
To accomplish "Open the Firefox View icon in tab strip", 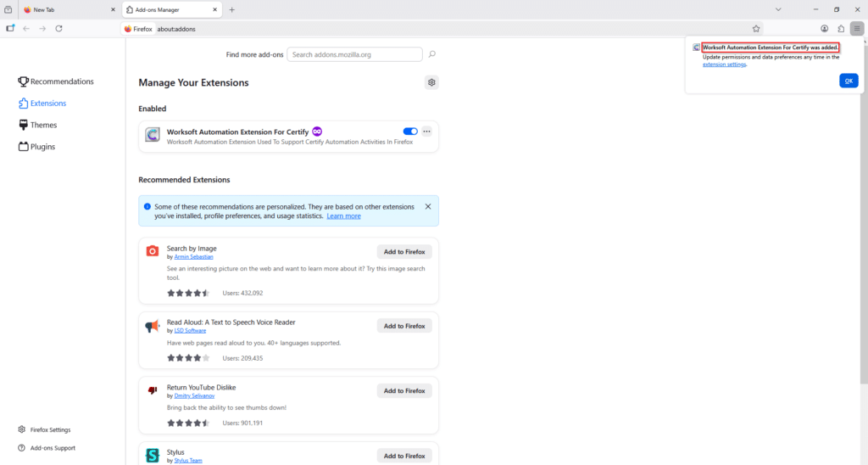I will [8, 9].
